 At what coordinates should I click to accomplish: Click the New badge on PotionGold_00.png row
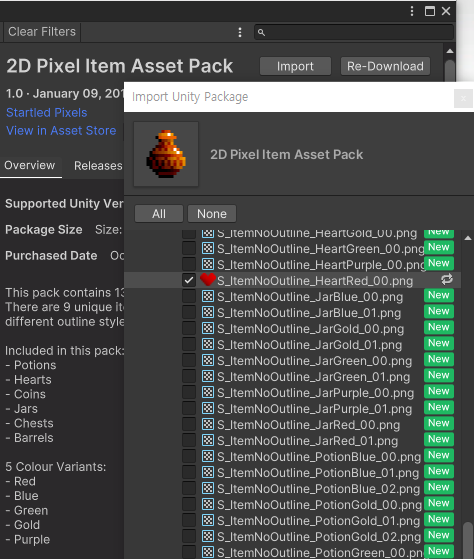click(439, 503)
